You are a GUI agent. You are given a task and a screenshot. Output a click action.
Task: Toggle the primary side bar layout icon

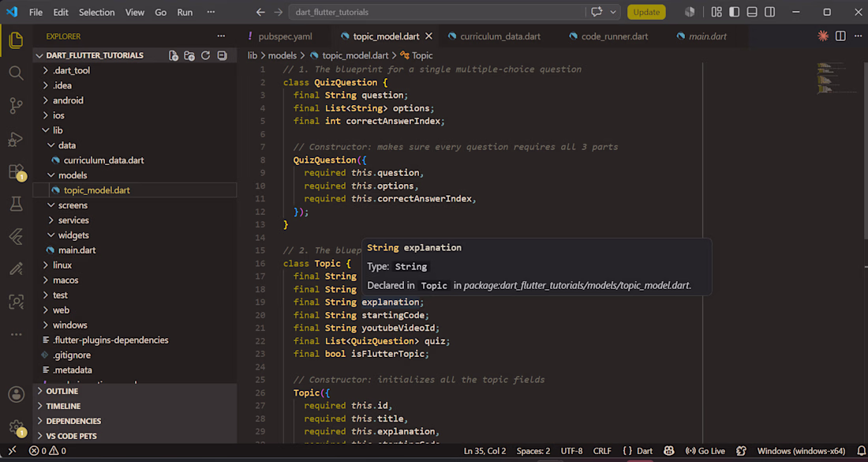(734, 12)
